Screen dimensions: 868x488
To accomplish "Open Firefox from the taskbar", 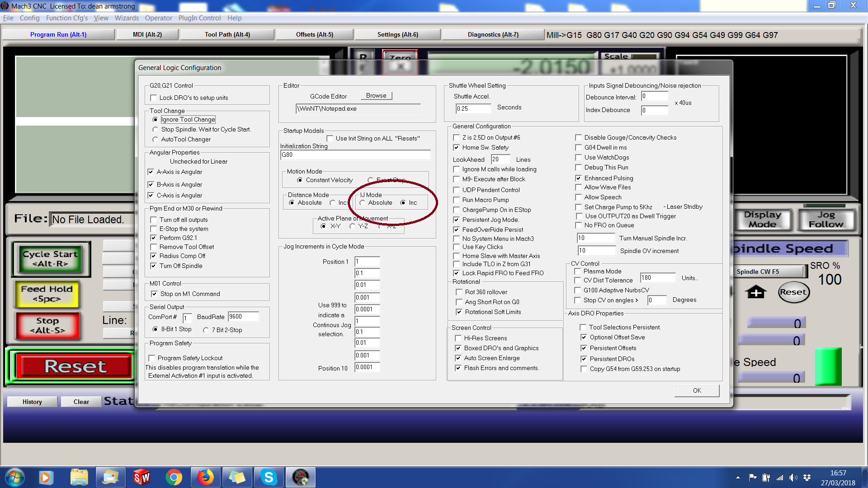I will click(205, 477).
